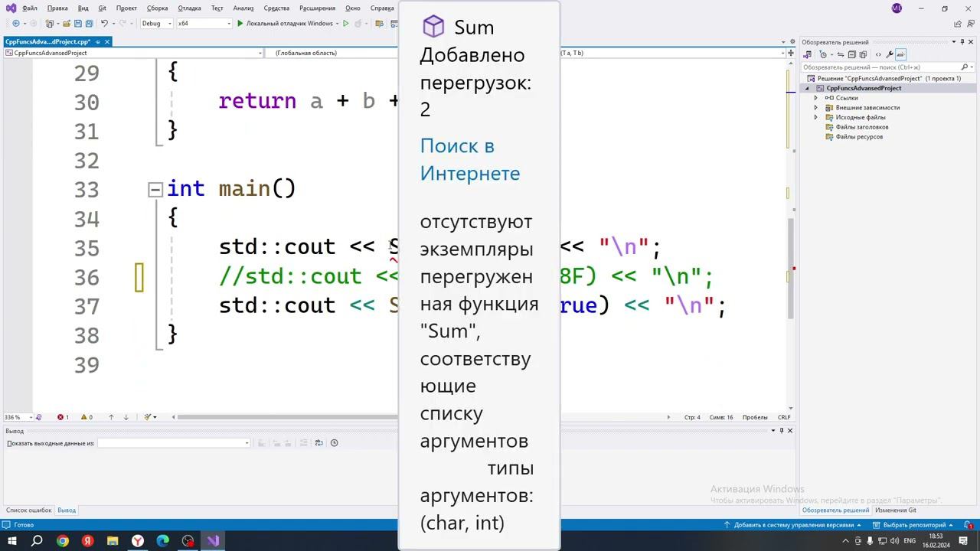This screenshot has height=551, width=980.
Task: Go to previous issue with up arrow
Action: coord(111,417)
